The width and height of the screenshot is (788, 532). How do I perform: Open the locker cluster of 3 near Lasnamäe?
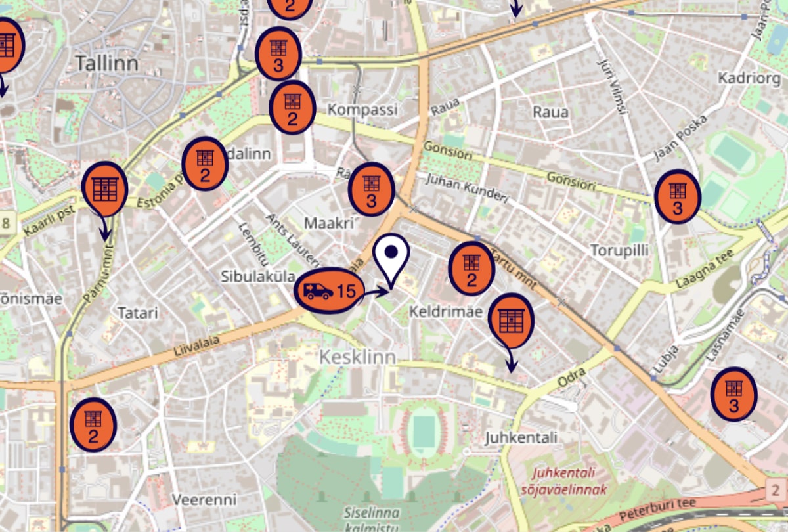733,394
